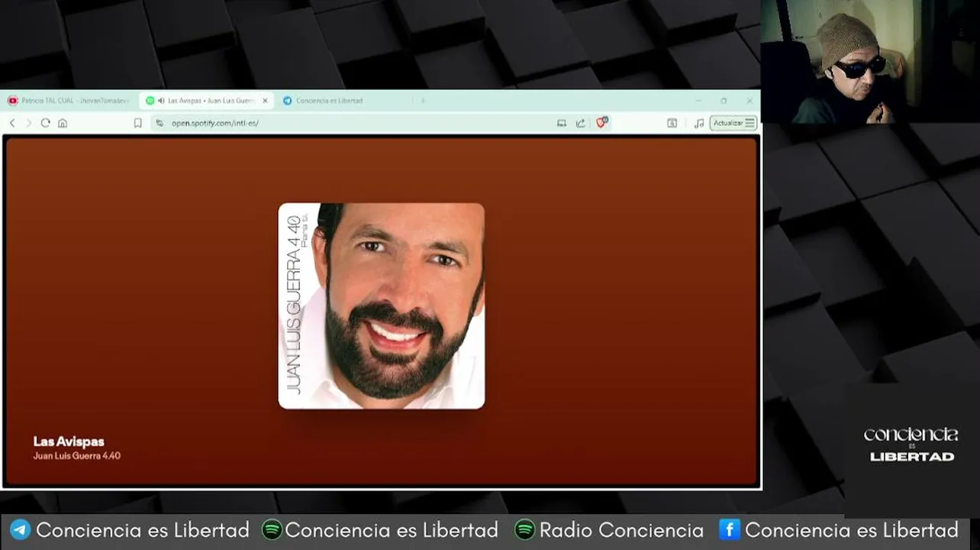Click Spotify icon before Conciencia es Libertad
980x550 pixels.
tap(272, 530)
